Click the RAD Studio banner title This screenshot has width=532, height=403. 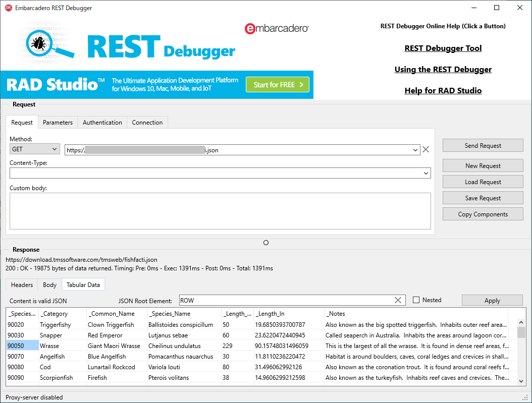[x=56, y=84]
